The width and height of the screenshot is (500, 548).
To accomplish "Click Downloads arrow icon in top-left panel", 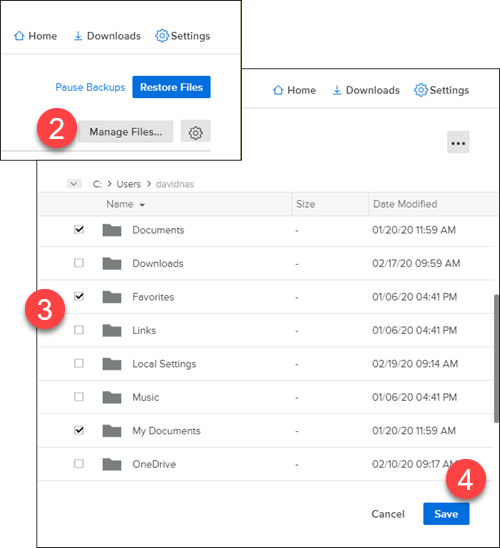I will point(78,36).
